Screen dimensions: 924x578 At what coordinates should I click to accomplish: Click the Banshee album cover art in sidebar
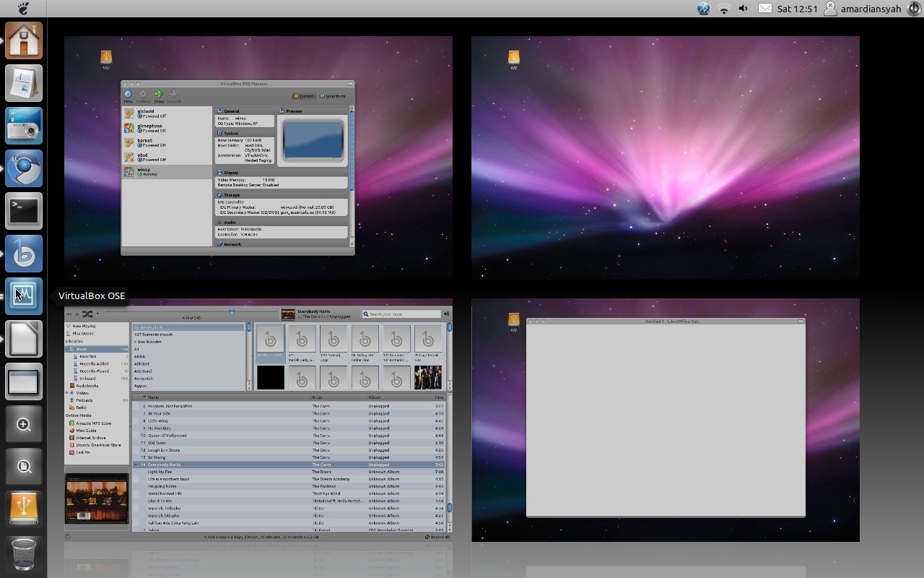(97, 499)
